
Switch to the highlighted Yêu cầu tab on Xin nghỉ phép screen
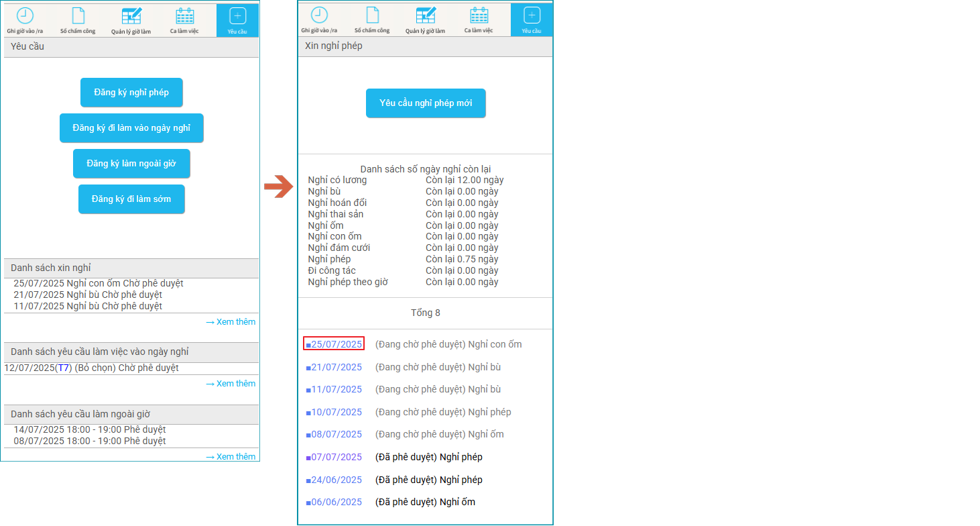pyautogui.click(x=532, y=19)
